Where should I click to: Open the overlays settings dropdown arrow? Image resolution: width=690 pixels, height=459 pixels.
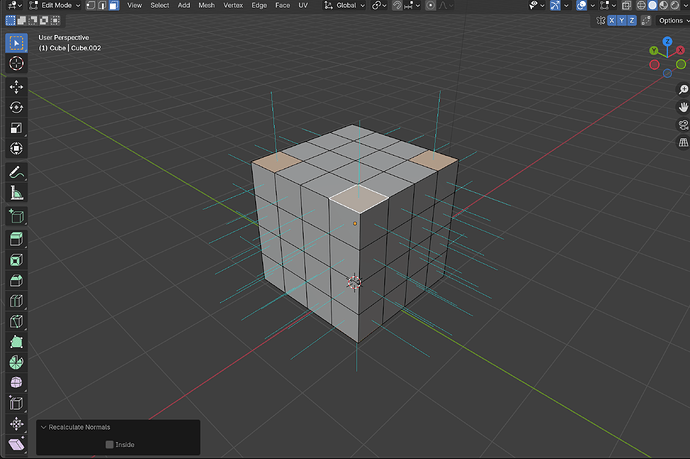[592, 5]
